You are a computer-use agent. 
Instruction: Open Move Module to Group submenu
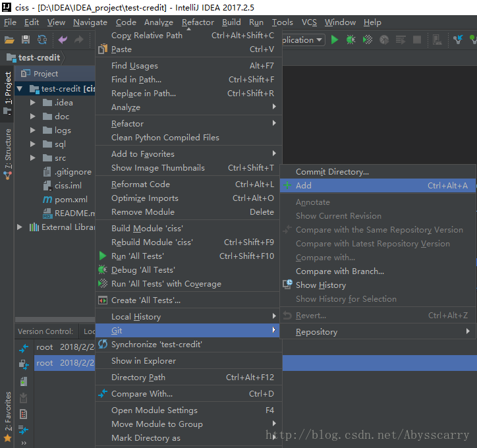(187, 424)
